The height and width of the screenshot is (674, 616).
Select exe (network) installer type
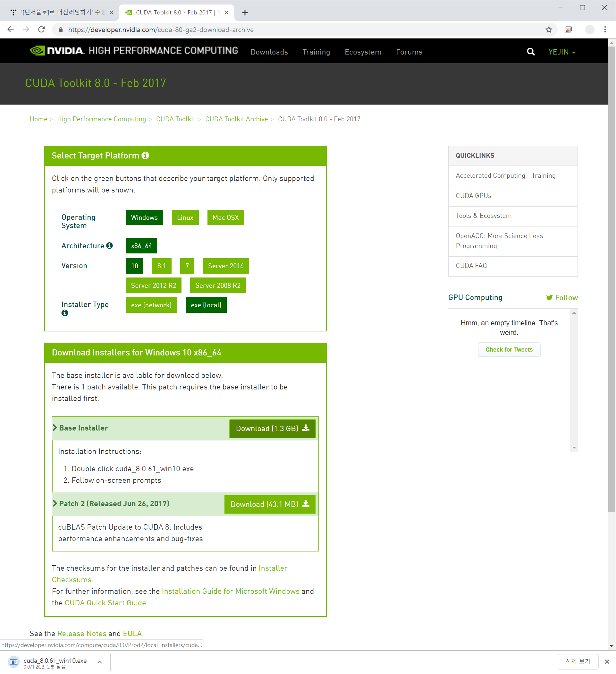coord(151,305)
